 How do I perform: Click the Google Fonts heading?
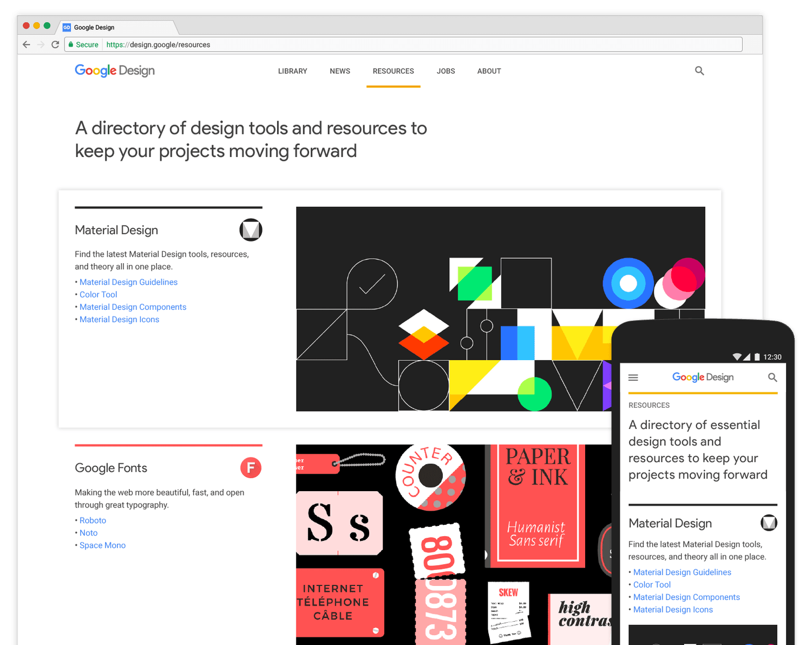[111, 468]
